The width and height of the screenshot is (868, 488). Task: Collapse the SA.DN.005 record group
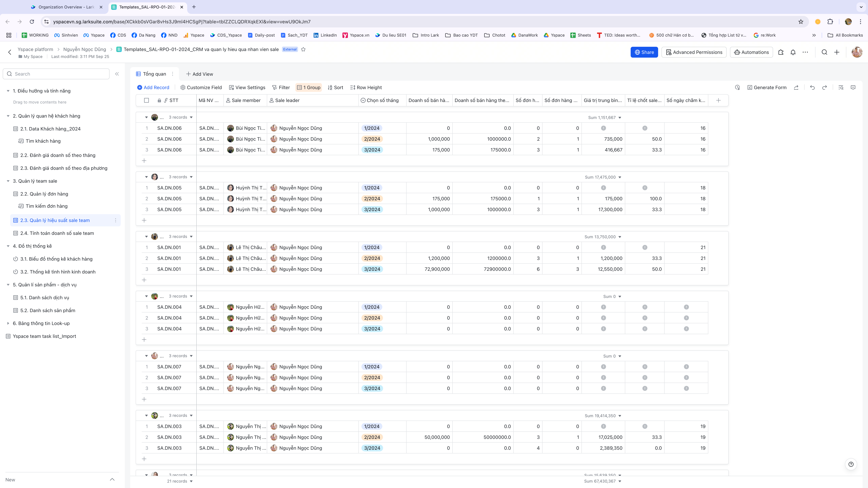(146, 177)
